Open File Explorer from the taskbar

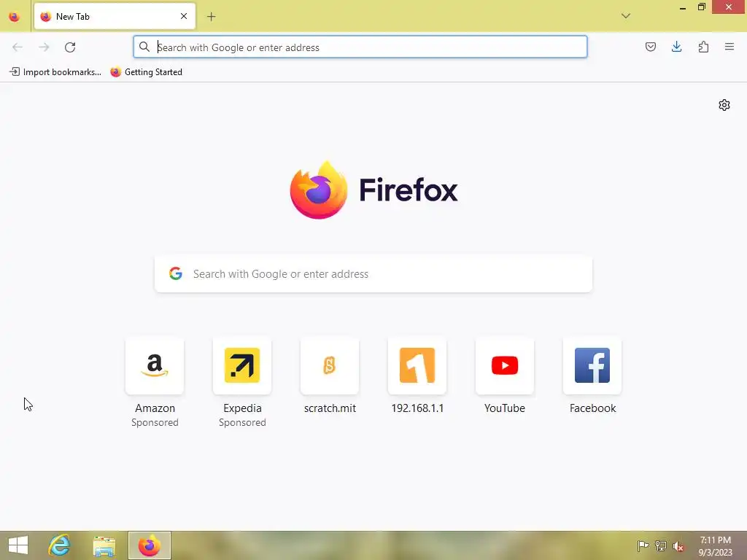point(104,546)
